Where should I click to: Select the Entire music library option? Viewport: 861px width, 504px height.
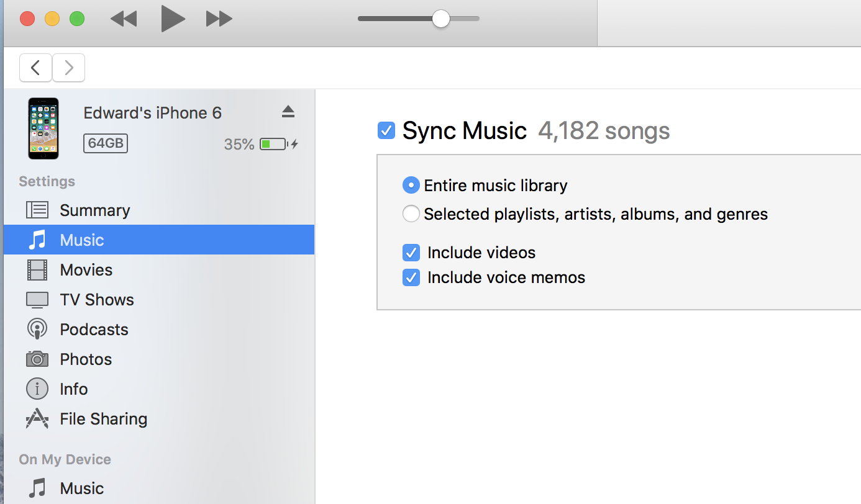point(411,185)
